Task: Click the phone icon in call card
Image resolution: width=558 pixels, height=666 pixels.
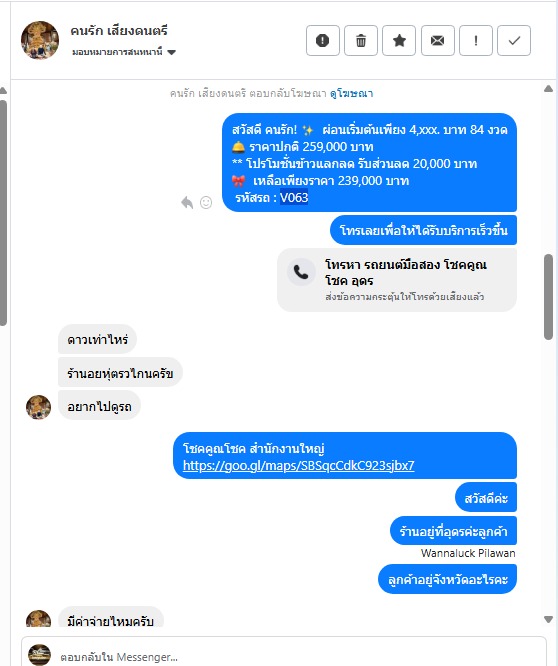Action: [301, 272]
